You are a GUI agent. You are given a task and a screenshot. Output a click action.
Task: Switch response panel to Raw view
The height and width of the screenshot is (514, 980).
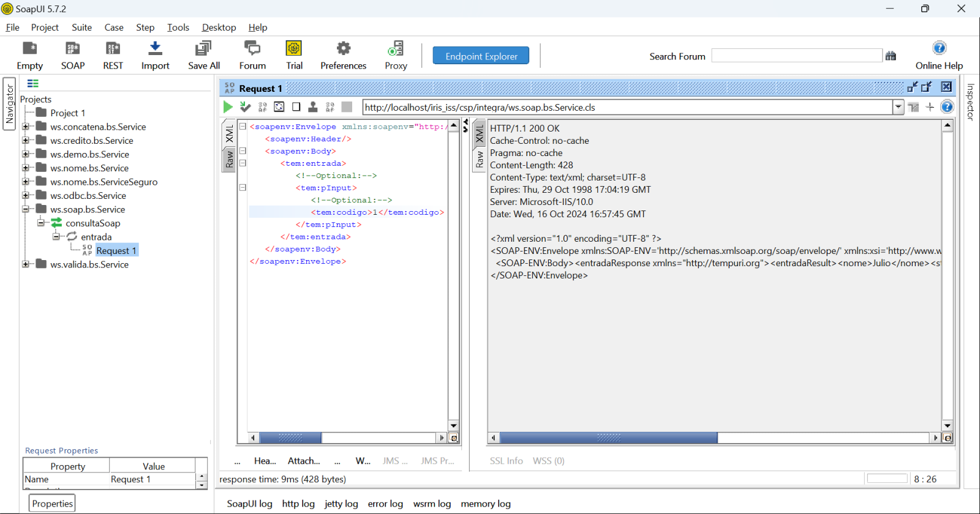tap(480, 160)
